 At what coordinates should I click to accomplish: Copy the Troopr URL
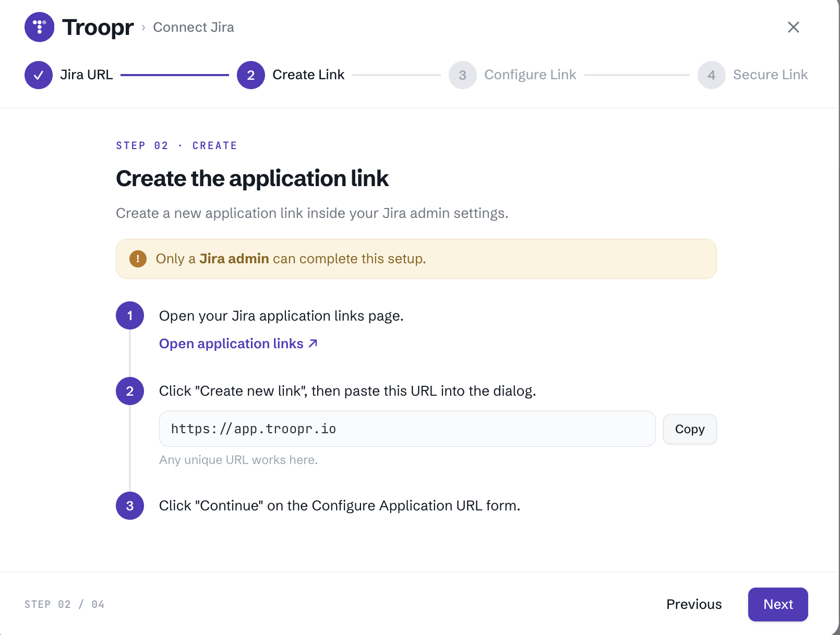(690, 429)
